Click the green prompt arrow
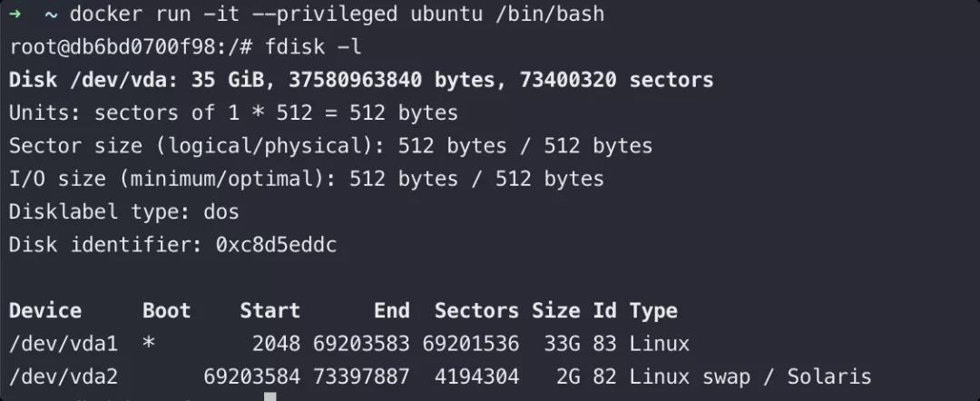The image size is (980, 401). click(x=15, y=14)
